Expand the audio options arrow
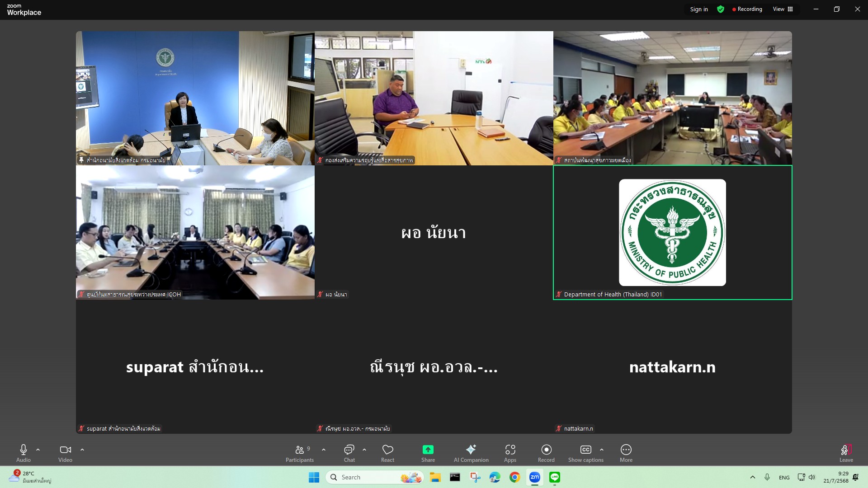The image size is (868, 488). [x=38, y=450]
